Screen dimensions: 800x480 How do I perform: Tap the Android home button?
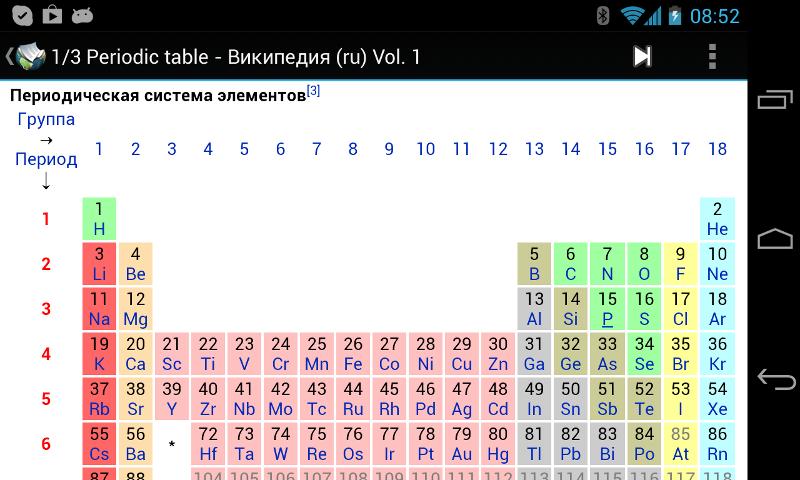[x=775, y=238]
